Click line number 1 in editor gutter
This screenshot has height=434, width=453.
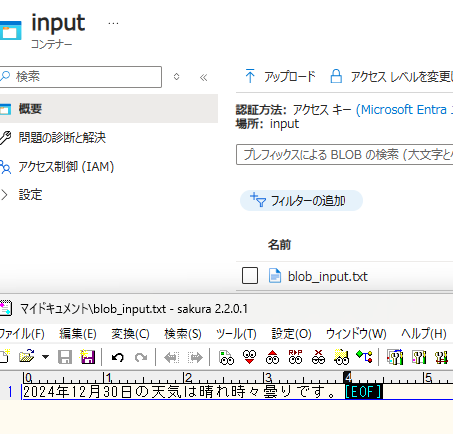[x=10, y=391]
